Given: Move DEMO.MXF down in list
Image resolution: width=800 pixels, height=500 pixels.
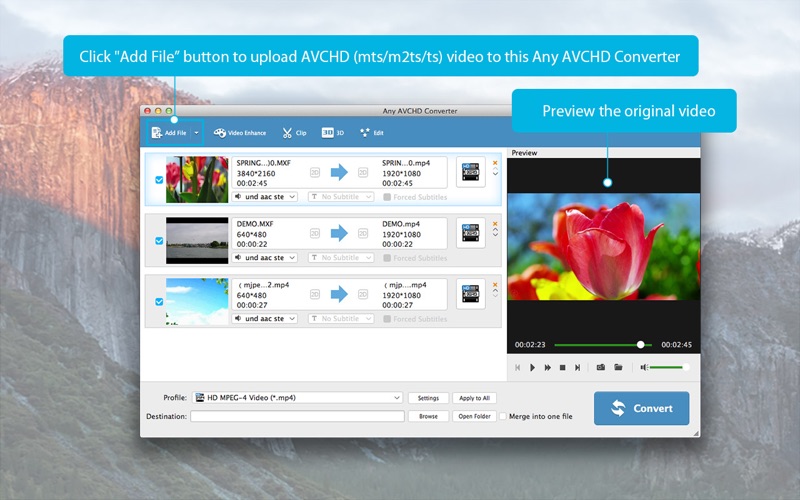Looking at the screenshot, I should (x=495, y=235).
